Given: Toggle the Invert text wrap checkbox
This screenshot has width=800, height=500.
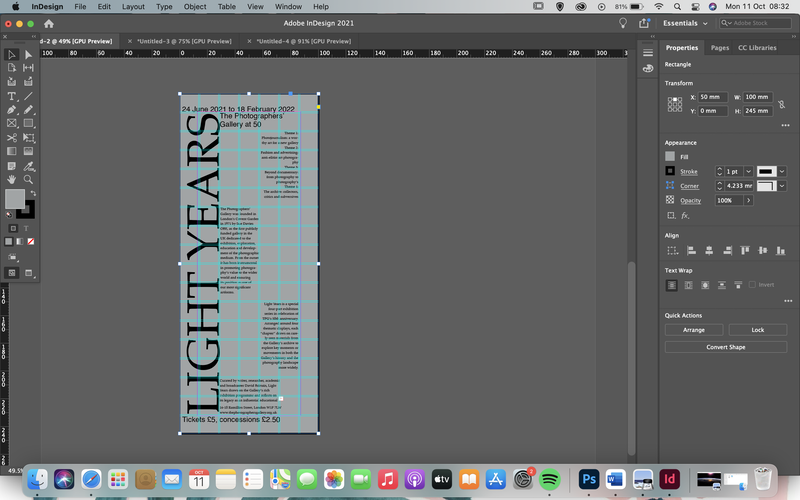Looking at the screenshot, I should coord(752,285).
